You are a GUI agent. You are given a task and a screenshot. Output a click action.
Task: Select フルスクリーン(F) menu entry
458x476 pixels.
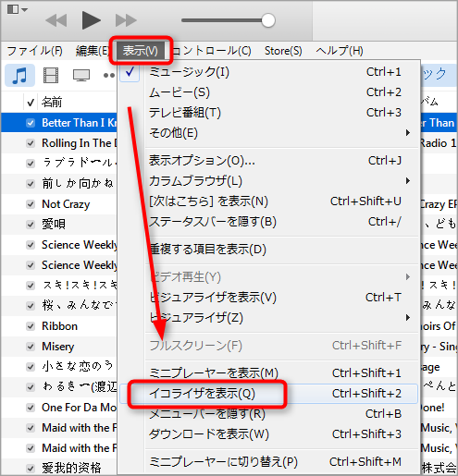pos(267,346)
